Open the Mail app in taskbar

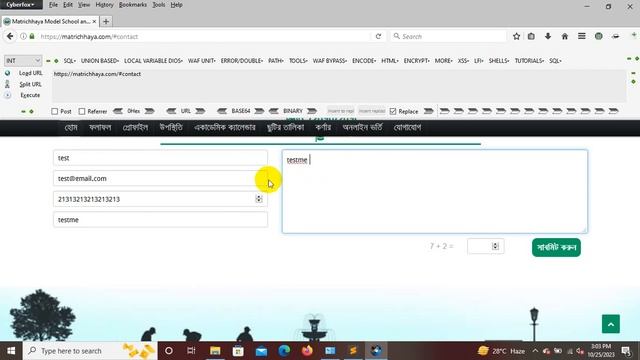(261, 351)
